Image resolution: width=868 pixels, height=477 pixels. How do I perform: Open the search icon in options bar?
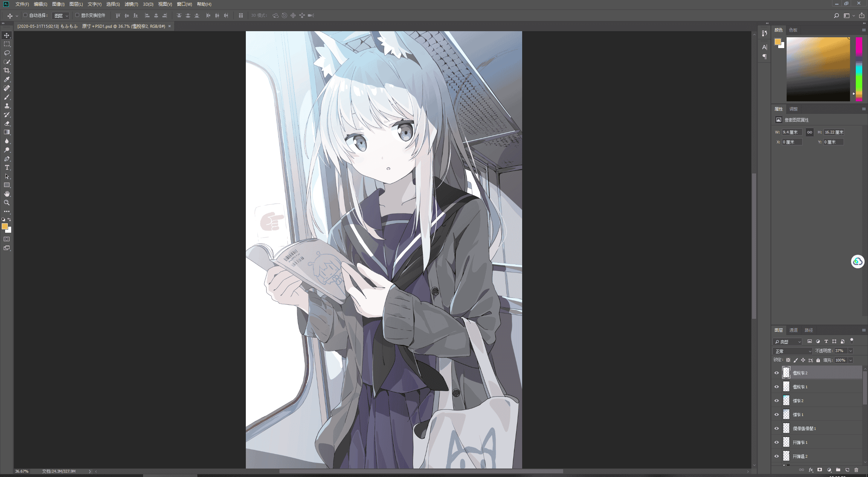[x=836, y=16]
